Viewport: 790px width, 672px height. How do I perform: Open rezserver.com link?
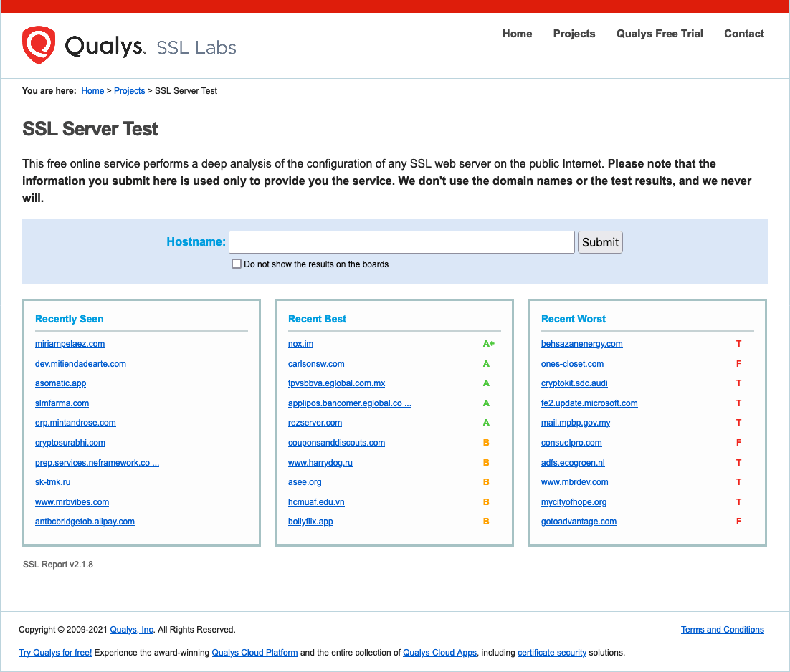pos(315,423)
